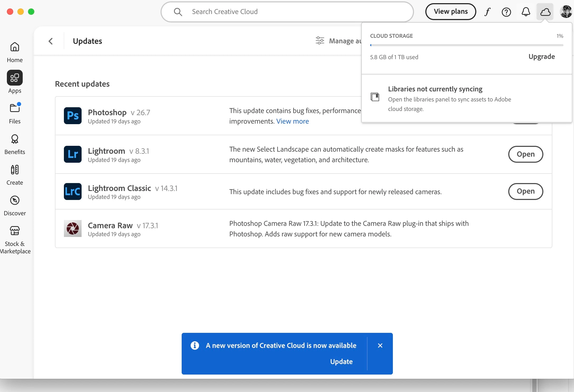The width and height of the screenshot is (574, 392).
Task: Go back using the left chevron
Action: click(x=51, y=41)
